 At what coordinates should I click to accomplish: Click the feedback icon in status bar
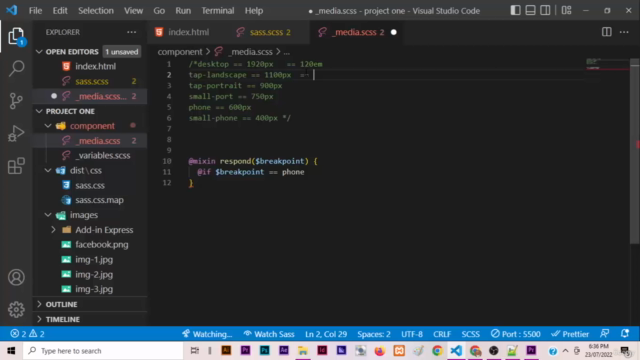pos(604,334)
